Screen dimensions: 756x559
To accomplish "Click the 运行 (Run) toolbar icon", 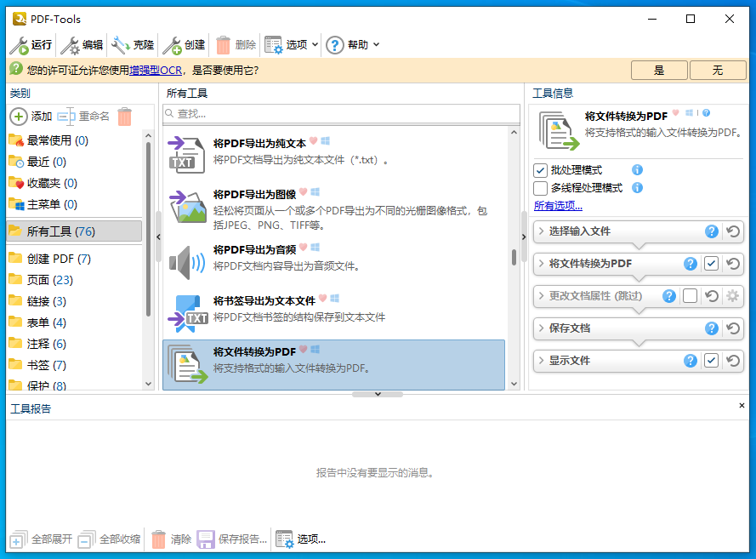I will coord(19,45).
